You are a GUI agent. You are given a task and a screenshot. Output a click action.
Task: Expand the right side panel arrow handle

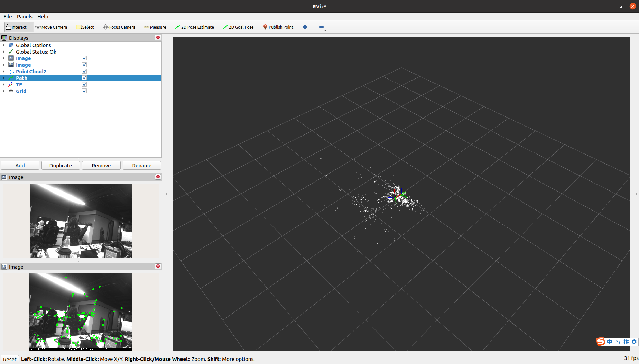tap(636, 194)
